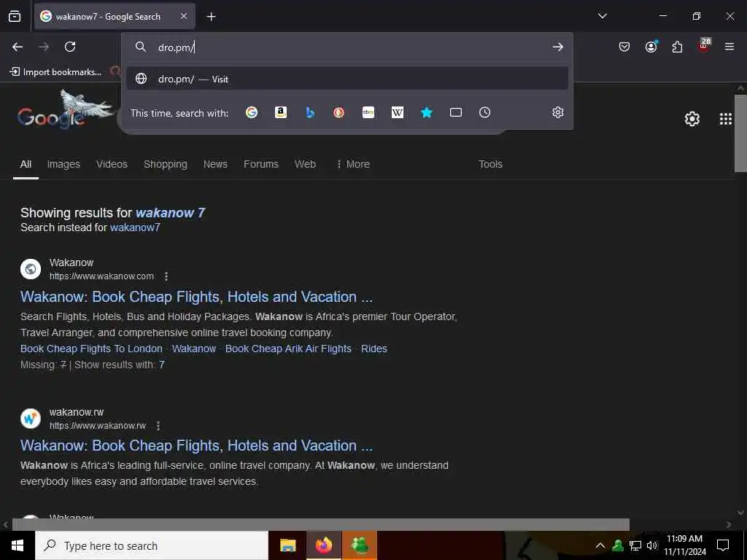The height and width of the screenshot is (560, 747).
Task: Open Firefox View tab list icon
Action: [15, 17]
